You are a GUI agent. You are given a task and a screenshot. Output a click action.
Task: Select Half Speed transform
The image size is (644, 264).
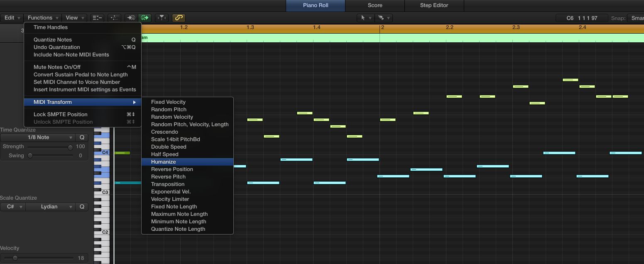point(187,154)
